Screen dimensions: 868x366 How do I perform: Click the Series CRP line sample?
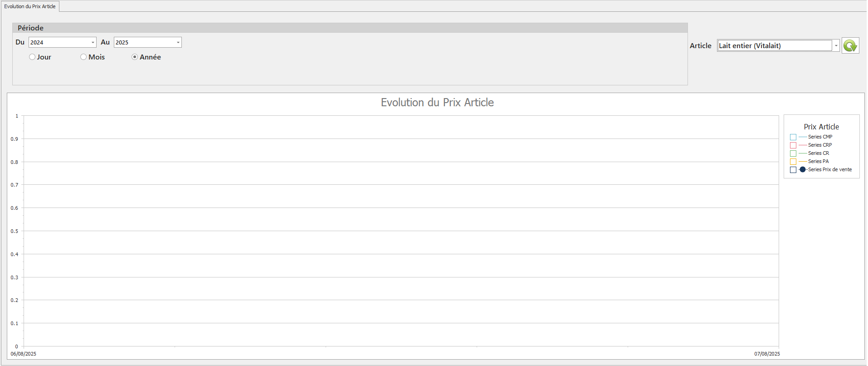(x=803, y=145)
